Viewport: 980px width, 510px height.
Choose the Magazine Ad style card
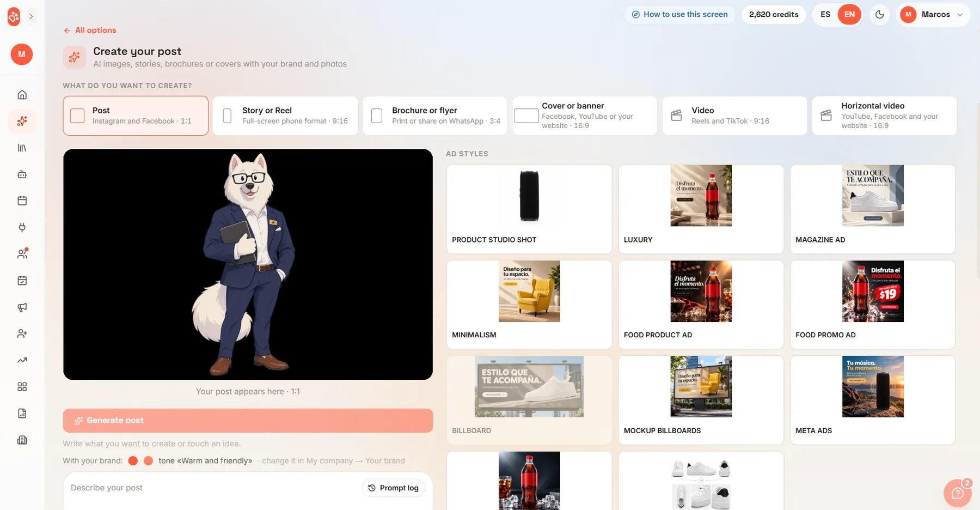click(x=873, y=209)
